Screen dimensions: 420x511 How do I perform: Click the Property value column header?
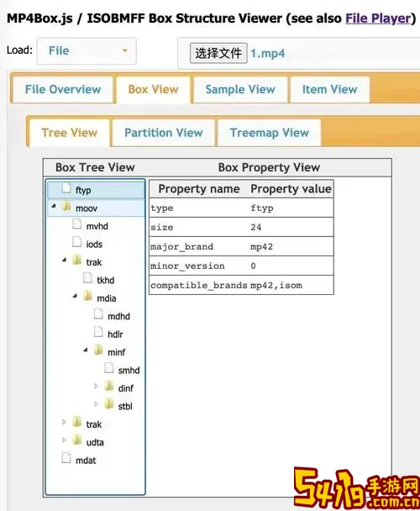tap(291, 189)
